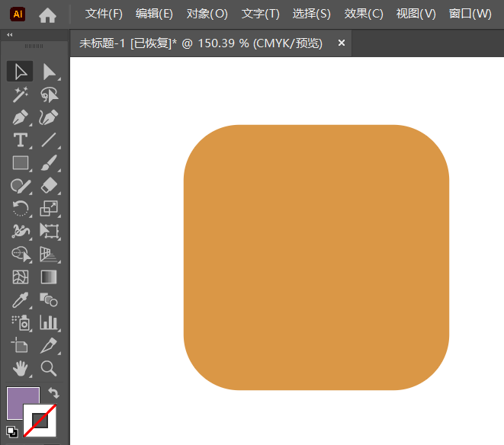
Task: Open the 选择(S) menu
Action: point(311,14)
